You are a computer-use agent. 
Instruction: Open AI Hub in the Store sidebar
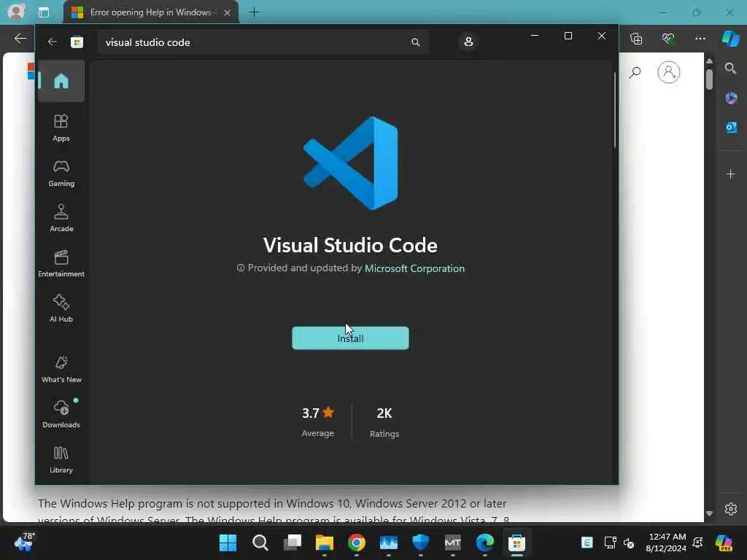coord(61,308)
